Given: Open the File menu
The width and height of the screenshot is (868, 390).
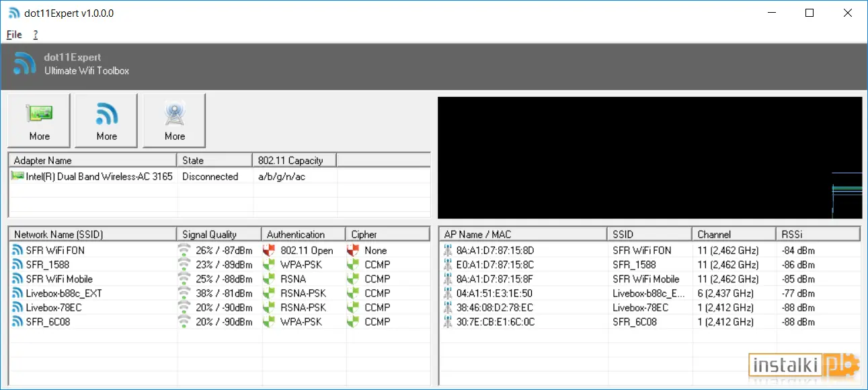Looking at the screenshot, I should pos(14,34).
